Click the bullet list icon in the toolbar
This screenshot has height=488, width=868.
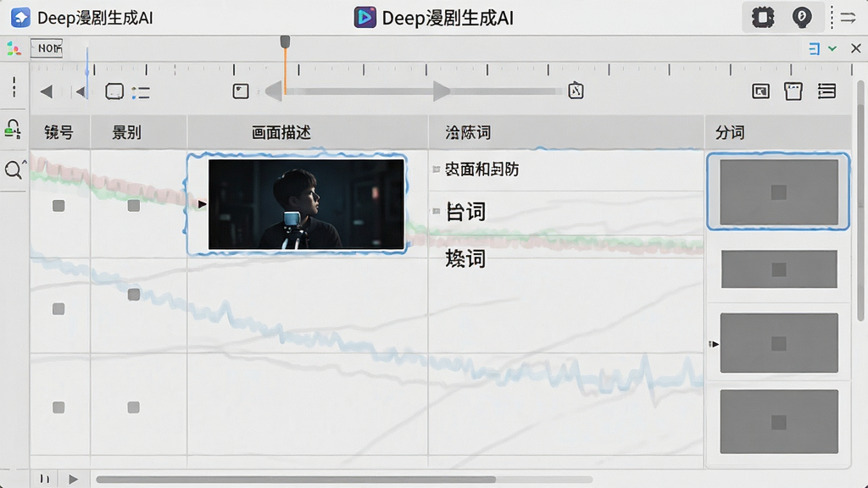(141, 92)
